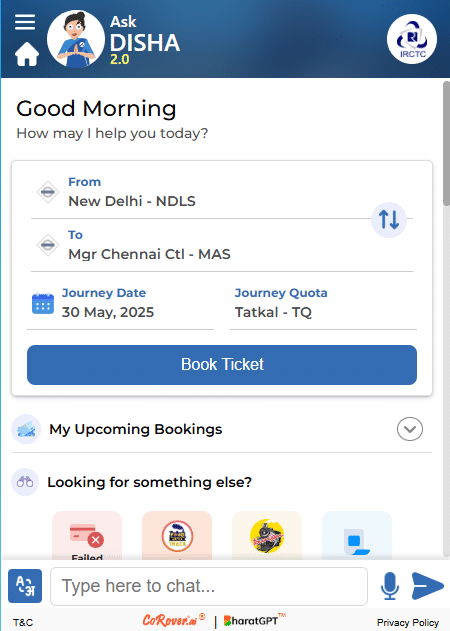This screenshot has height=631, width=450.
Task: Click the Ask Disha avatar
Action: coord(76,39)
